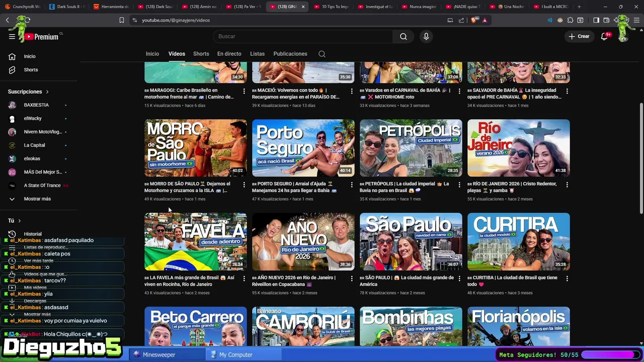Play the MORRO de São Paulo thumbnail
The image size is (644, 362).
tap(196, 148)
